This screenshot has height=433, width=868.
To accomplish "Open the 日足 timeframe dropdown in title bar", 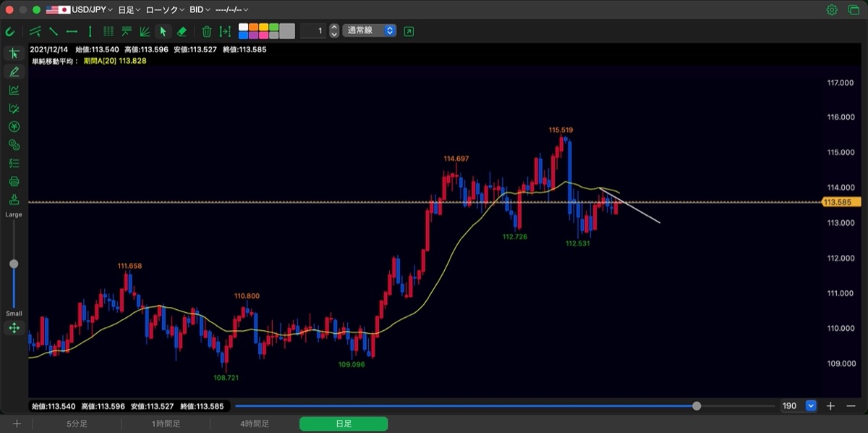I will [x=129, y=10].
